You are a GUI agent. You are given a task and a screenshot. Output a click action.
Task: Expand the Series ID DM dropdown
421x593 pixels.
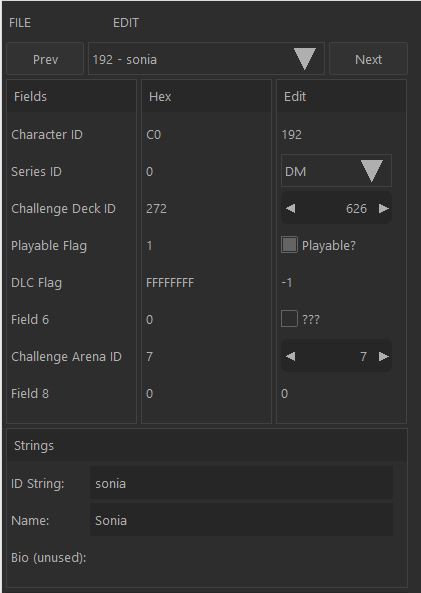[371, 171]
